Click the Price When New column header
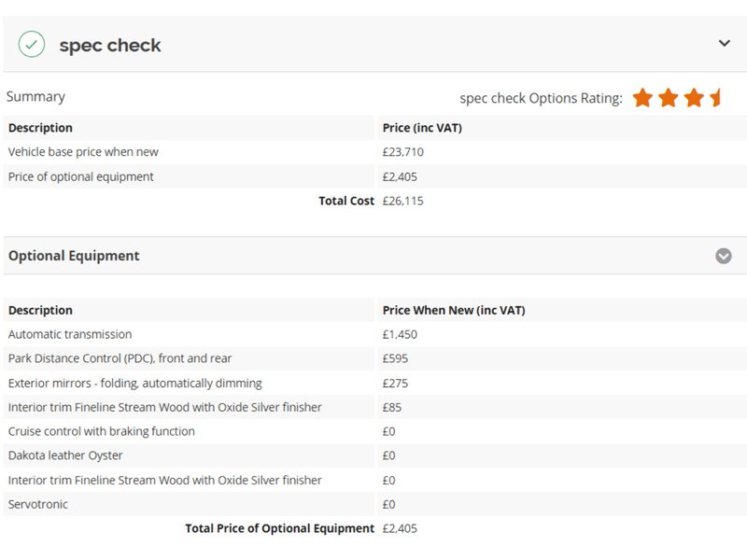 454,310
